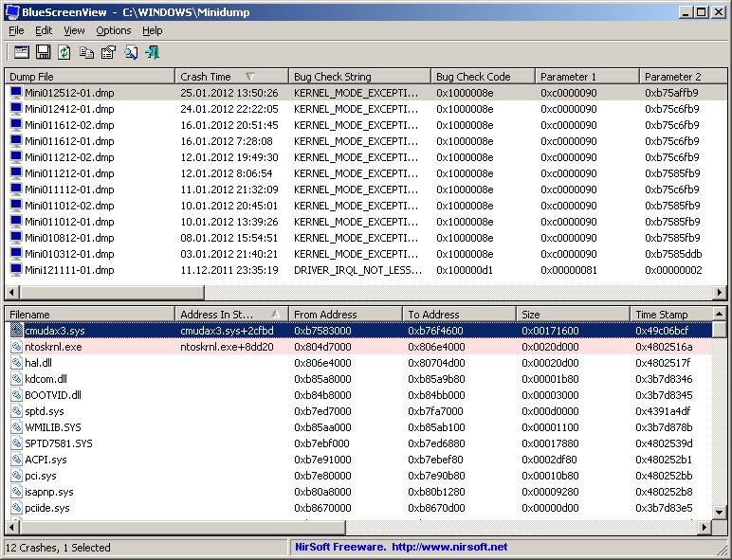Click the Save floppy disk icon

point(44,52)
